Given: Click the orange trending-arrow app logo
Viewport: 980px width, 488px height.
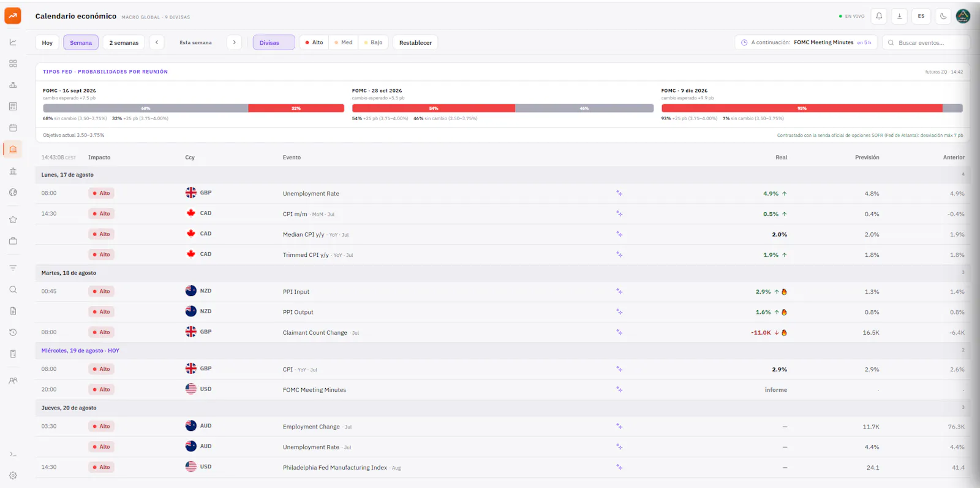Looking at the screenshot, I should (x=13, y=16).
